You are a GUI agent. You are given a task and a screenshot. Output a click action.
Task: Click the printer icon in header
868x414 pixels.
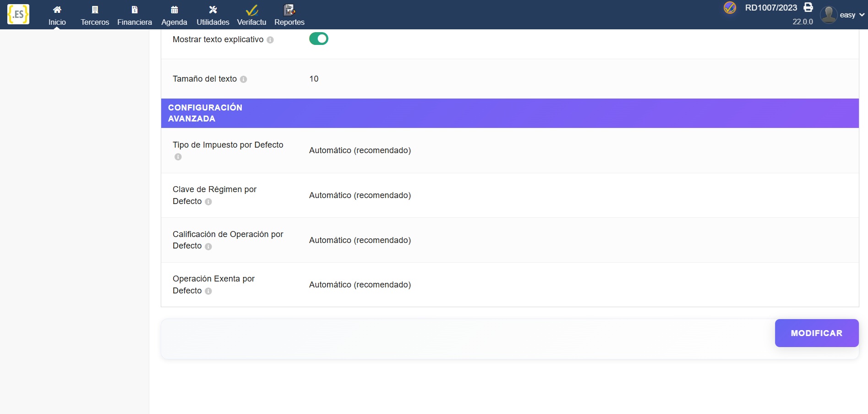(x=808, y=7)
